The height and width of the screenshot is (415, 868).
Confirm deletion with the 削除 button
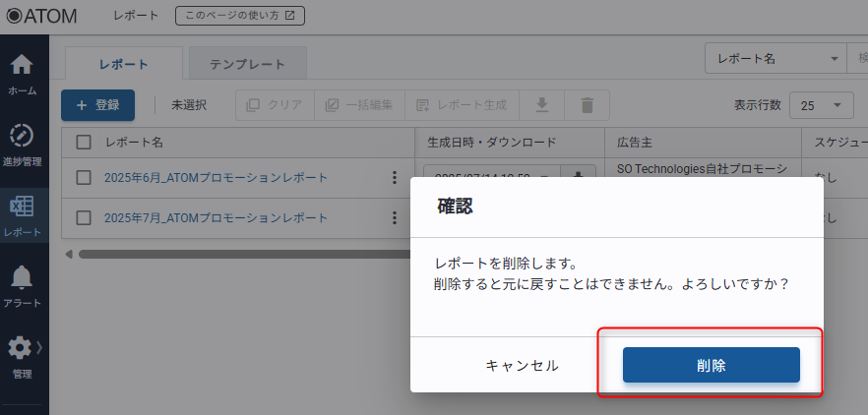coord(711,365)
